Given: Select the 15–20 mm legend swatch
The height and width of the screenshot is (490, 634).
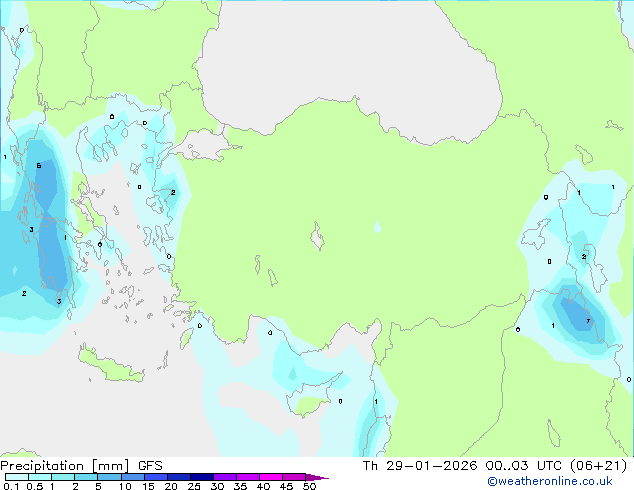Looking at the screenshot, I should [x=155, y=477].
